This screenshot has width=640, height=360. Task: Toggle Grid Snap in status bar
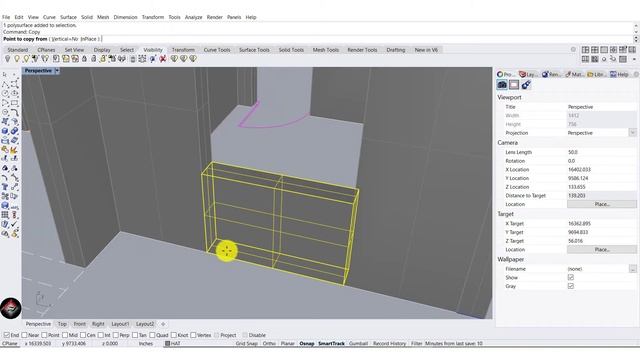(247, 344)
